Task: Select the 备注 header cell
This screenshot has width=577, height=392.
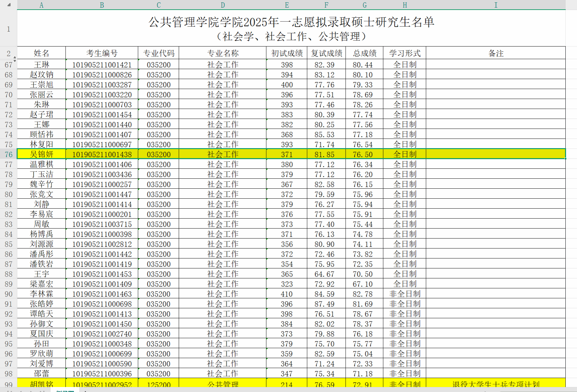Action: 496,53
